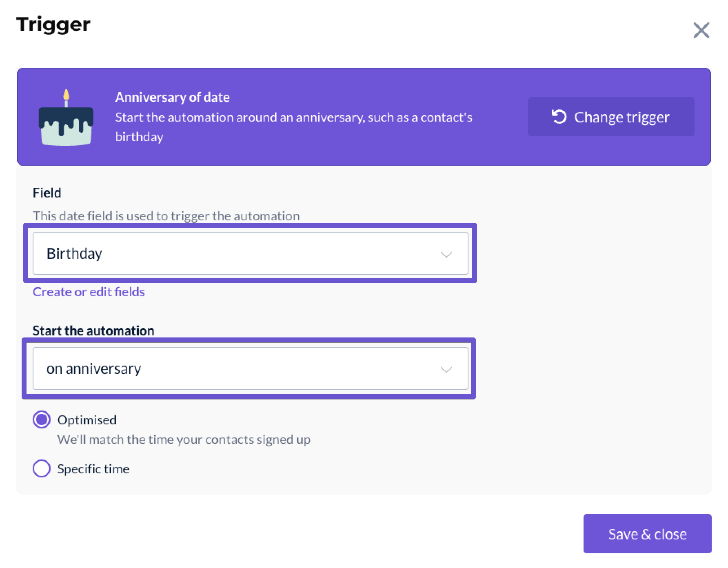The width and height of the screenshot is (728, 568).
Task: Open the on anniversary dropdown
Action: (250, 368)
